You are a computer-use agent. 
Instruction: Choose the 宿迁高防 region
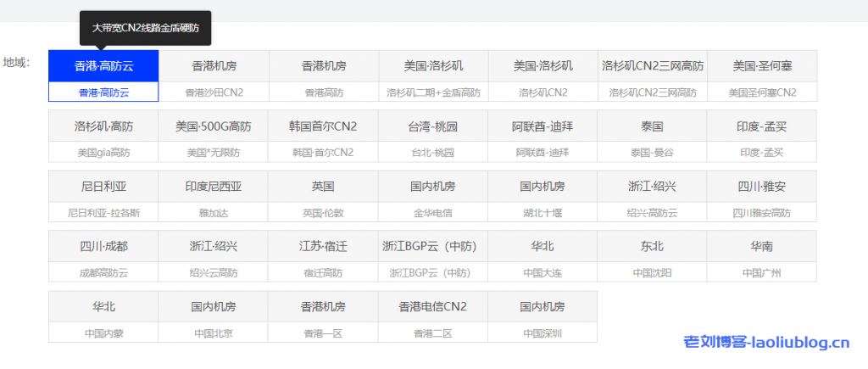(x=324, y=256)
